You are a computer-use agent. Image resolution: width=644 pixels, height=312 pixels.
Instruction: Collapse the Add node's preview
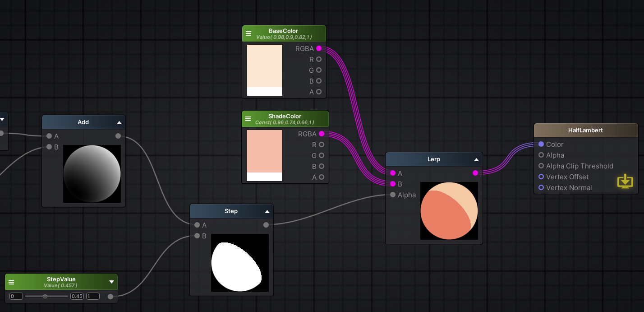point(119,122)
